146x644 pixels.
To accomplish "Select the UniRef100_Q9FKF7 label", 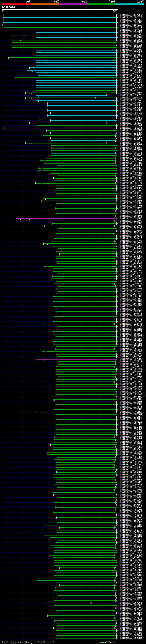I will [131, 82].
